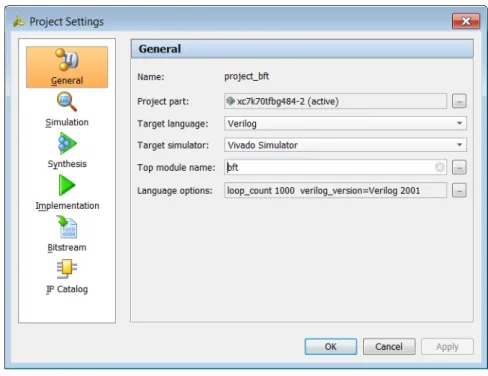
Task: Click the Target language label
Action: 173,124
